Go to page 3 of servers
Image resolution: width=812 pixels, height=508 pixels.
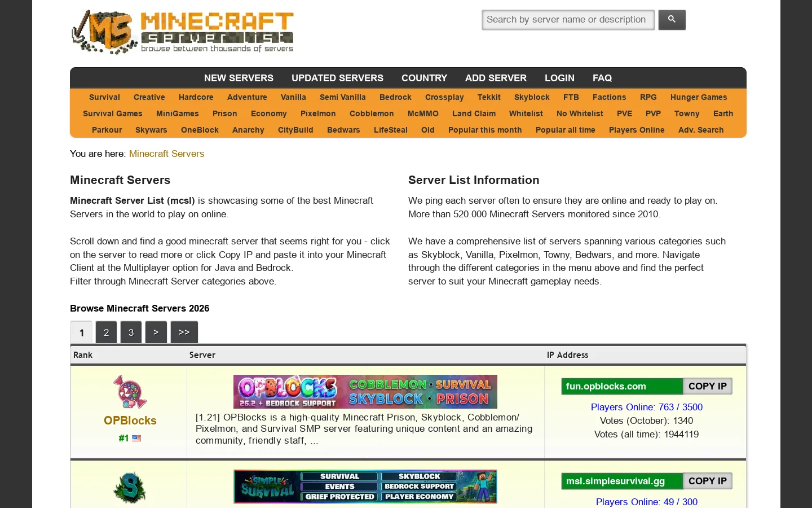[x=131, y=332]
